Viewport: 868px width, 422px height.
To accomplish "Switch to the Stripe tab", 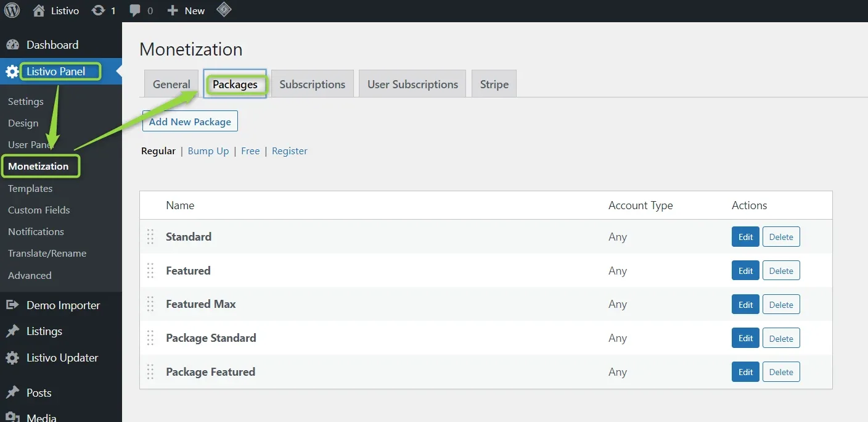I will point(494,84).
